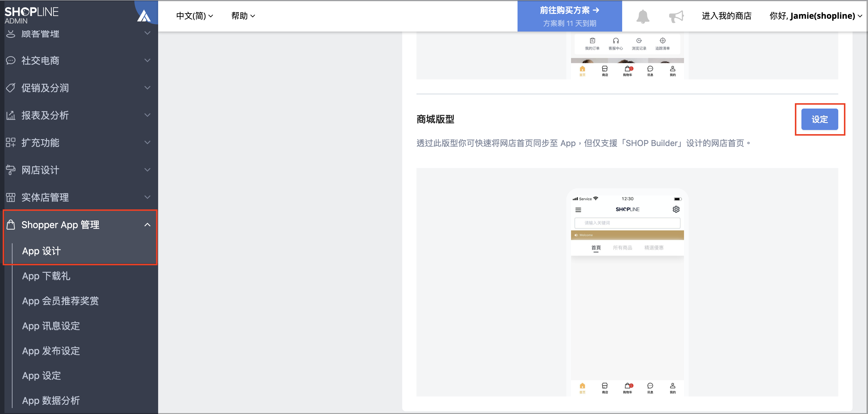Open the notification bell
This screenshot has width=868, height=414.
643,16
